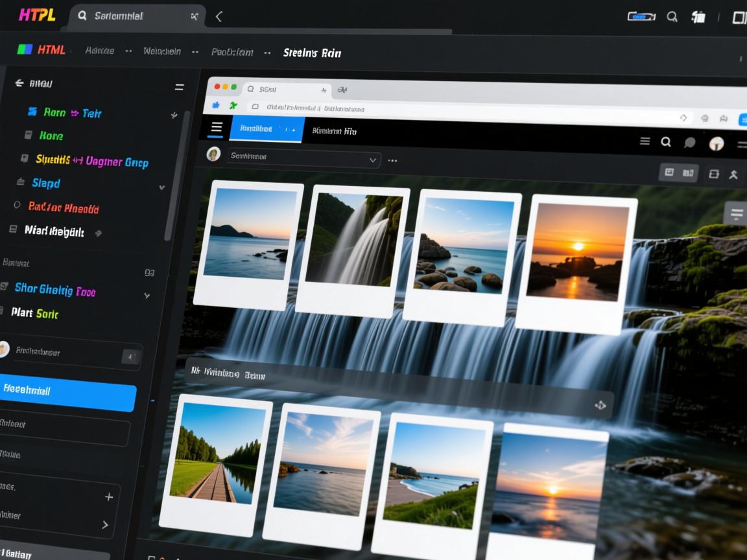Viewport: 747px width, 560px height.
Task: Expand the blue 'Slapd' sidebar item chevron
Action: click(x=161, y=187)
